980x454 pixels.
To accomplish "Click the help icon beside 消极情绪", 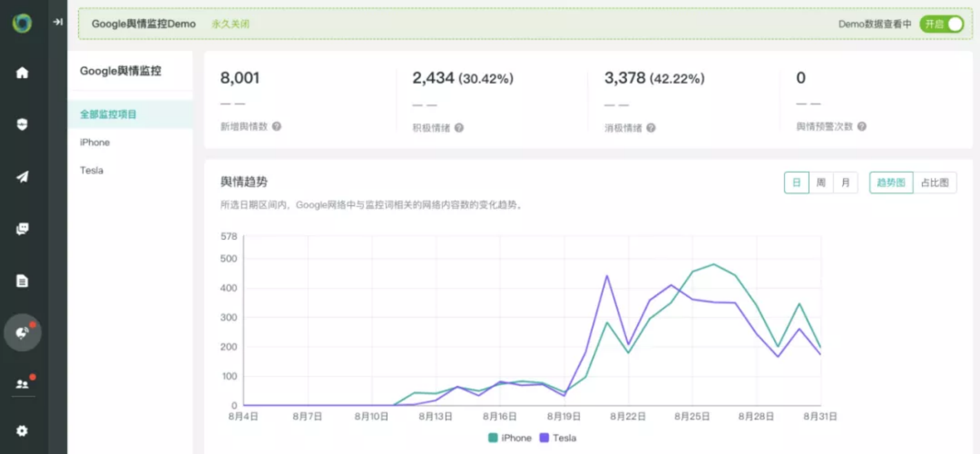I will (651, 128).
